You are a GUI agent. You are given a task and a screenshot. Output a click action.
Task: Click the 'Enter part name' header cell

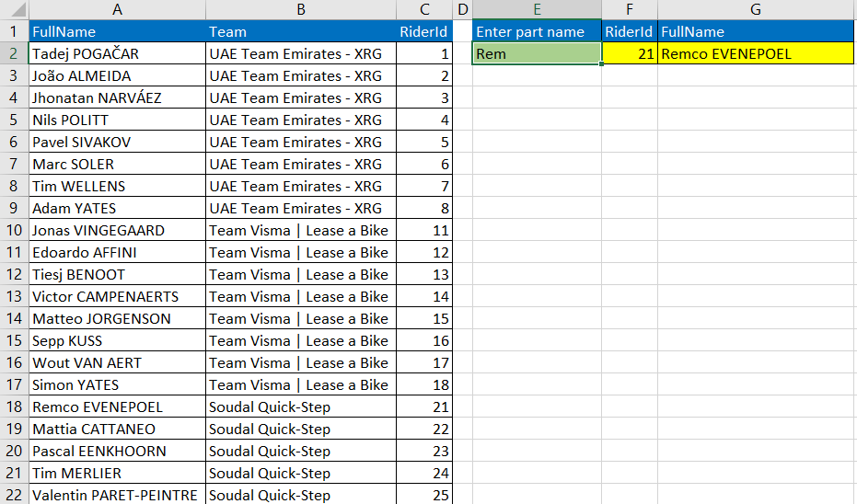[x=537, y=31]
